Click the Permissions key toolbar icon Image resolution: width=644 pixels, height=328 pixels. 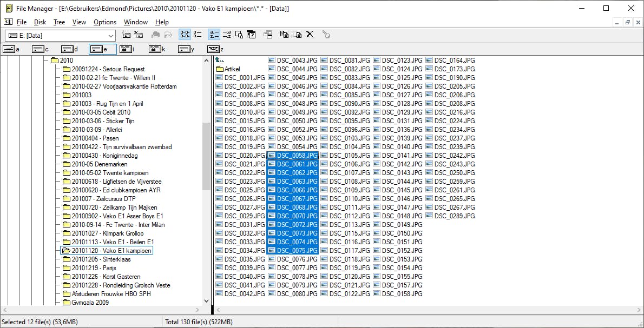(x=326, y=35)
